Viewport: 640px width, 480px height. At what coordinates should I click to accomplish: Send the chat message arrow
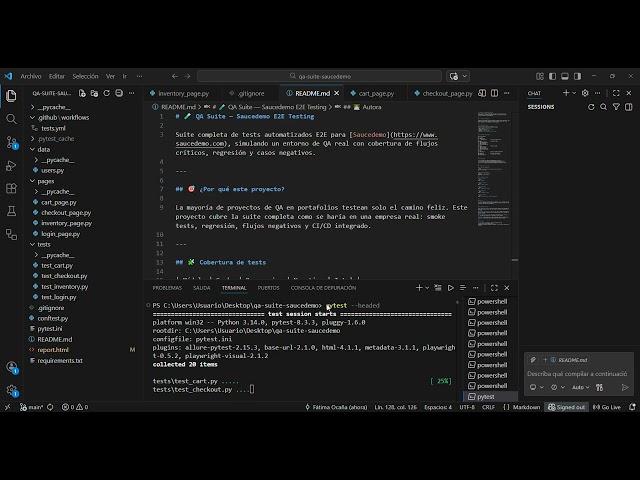coord(625,387)
